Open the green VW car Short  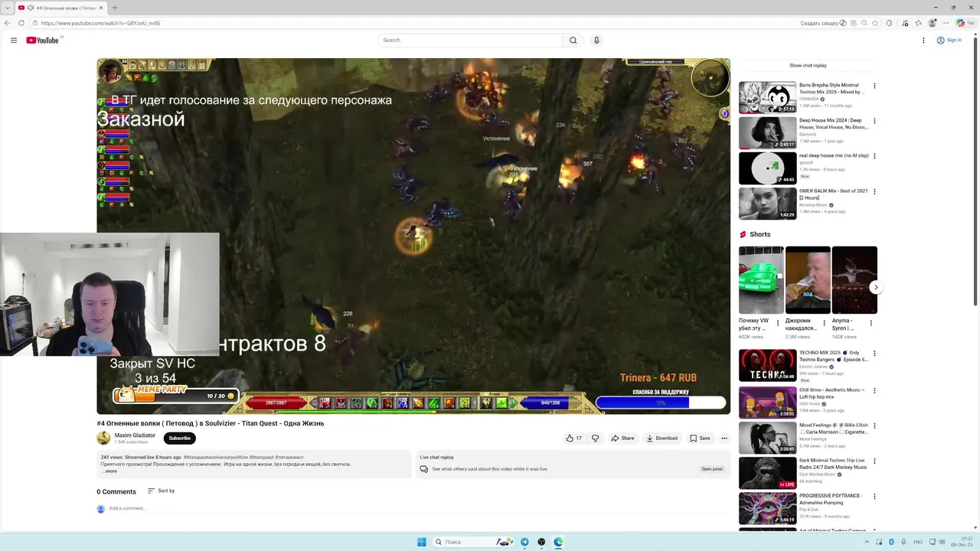[761, 280]
